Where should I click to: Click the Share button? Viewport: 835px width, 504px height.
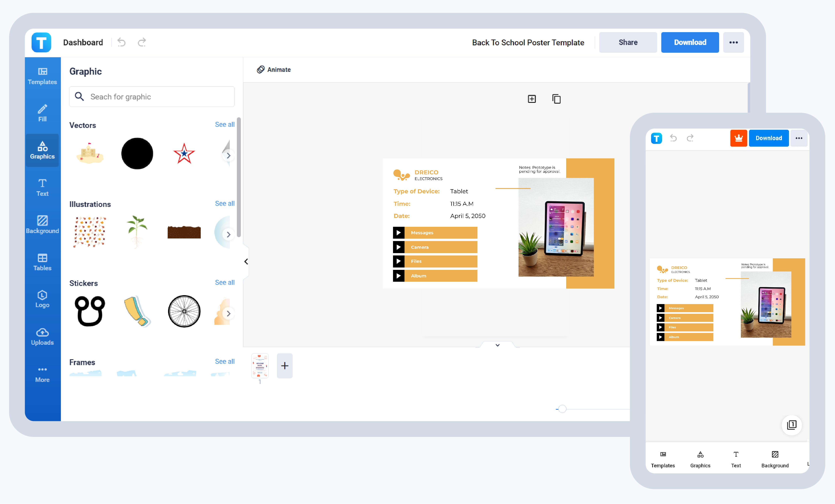click(x=628, y=42)
